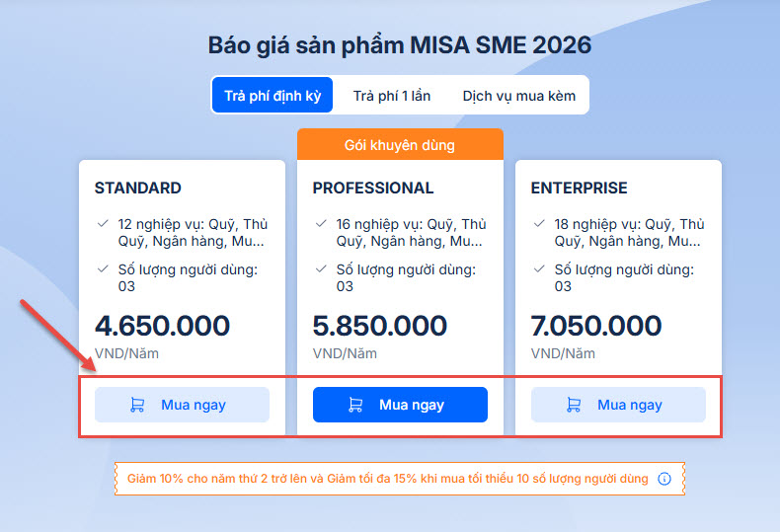Click the STANDARD price 4.650.000
This screenshot has height=532, width=780.
(162, 326)
